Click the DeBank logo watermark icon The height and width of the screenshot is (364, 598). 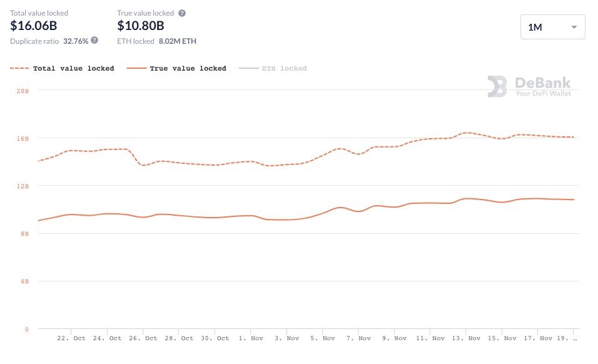pos(497,87)
